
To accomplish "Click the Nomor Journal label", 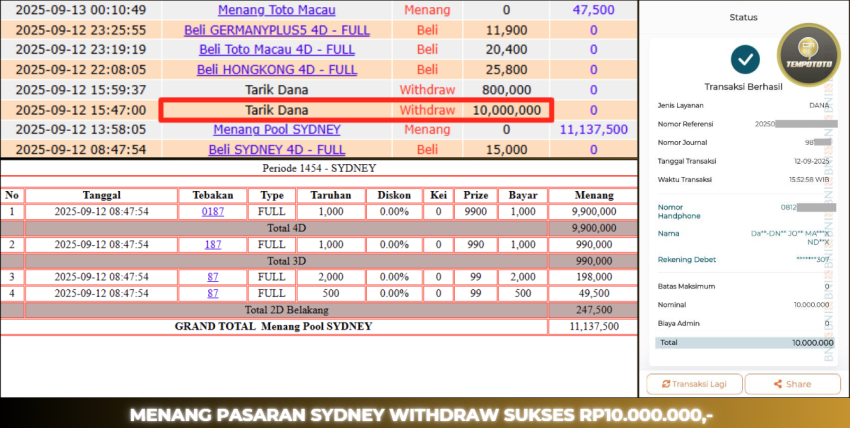I will point(682,142).
